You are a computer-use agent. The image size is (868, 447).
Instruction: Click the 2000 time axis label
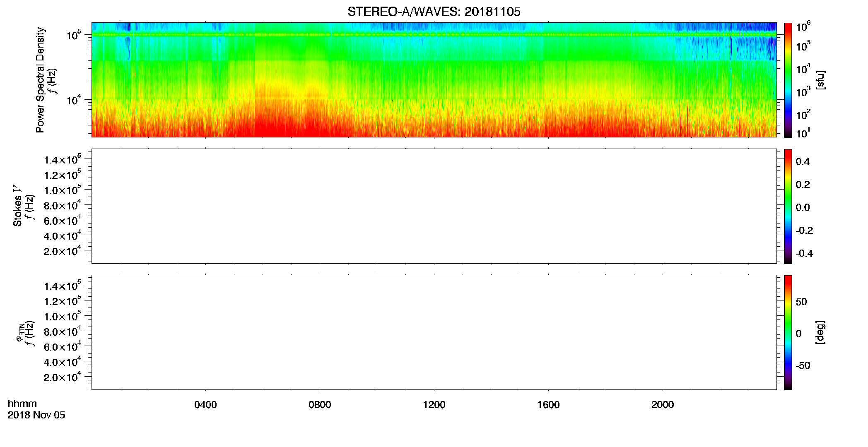[663, 405]
